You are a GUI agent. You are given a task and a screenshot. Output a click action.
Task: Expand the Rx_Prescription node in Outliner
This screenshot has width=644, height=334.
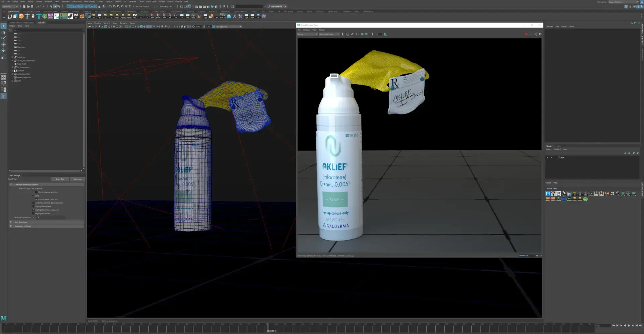pos(12,67)
